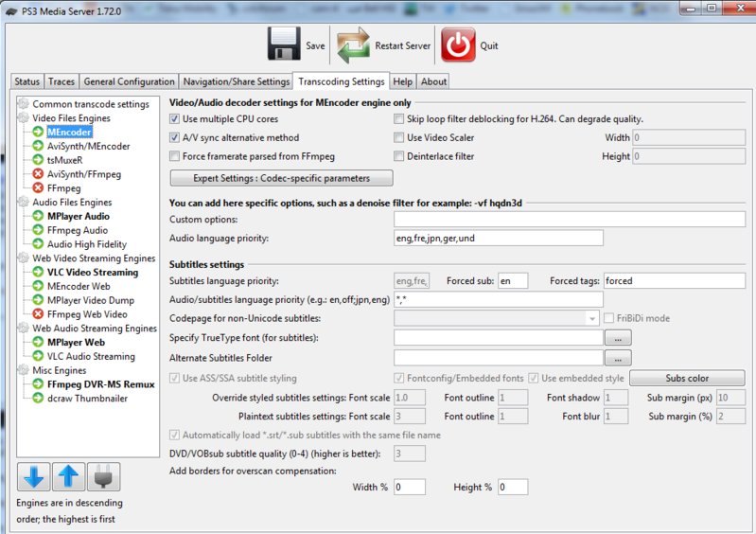Viewport: 756px width, 534px height.
Task: Click green icon beside VLC Video Streaming
Action: pyautogui.click(x=38, y=272)
